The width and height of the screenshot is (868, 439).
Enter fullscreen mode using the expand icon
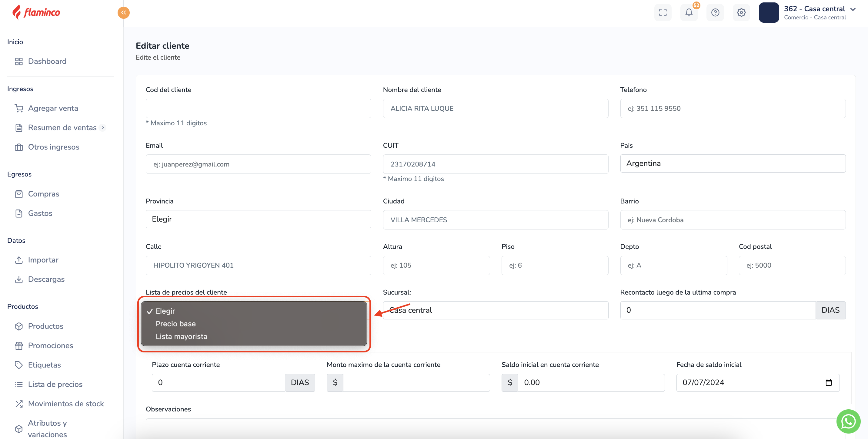tap(663, 12)
